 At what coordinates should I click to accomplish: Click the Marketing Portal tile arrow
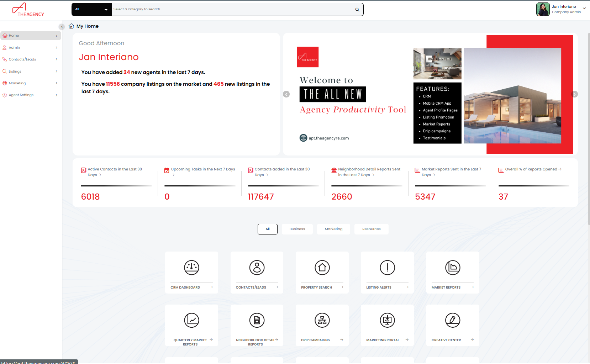(407, 340)
